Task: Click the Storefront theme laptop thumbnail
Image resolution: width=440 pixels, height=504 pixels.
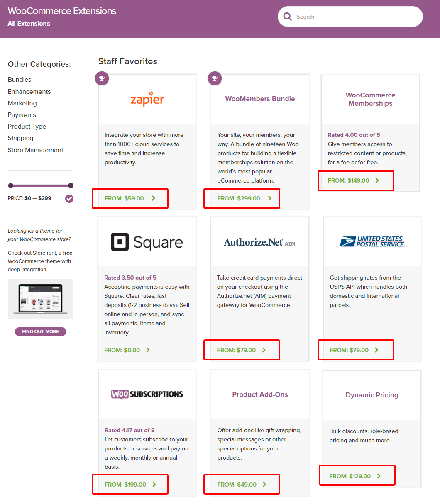Action: point(41,299)
